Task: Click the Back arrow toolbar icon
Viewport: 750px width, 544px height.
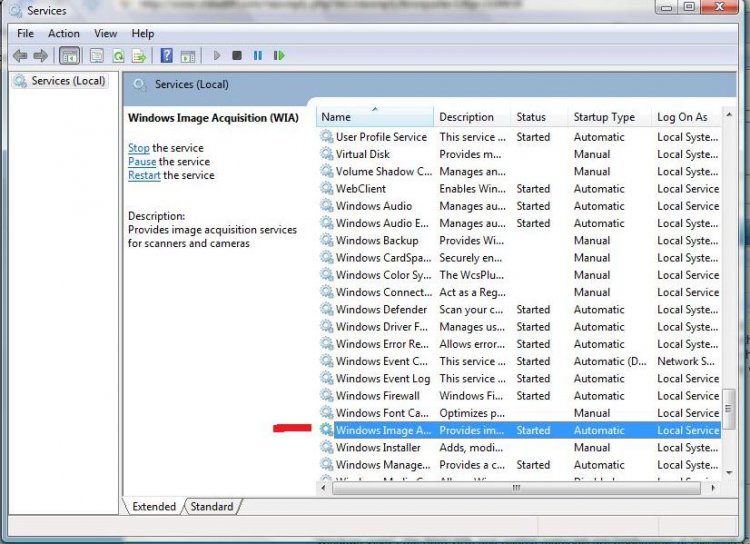Action: click(20, 56)
